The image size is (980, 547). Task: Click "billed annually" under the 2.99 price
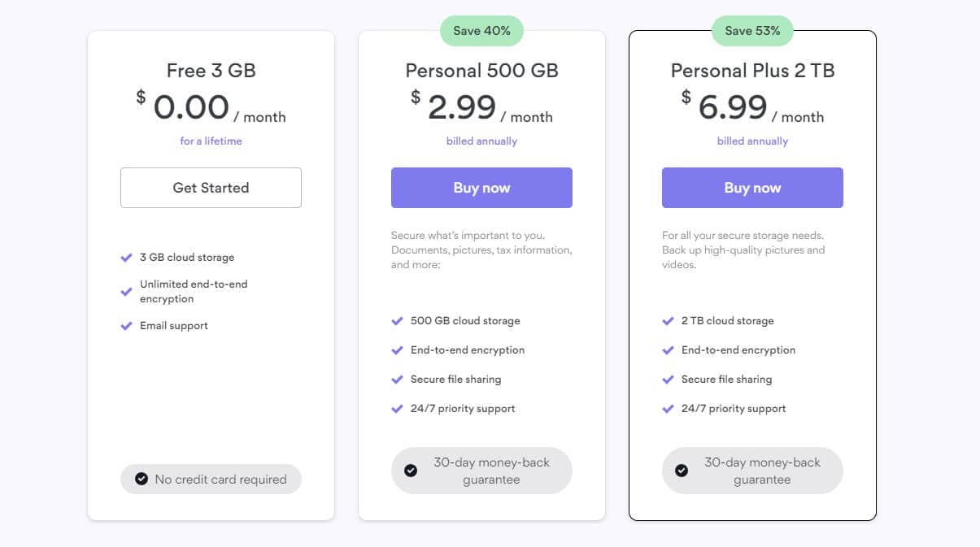pyautogui.click(x=481, y=141)
